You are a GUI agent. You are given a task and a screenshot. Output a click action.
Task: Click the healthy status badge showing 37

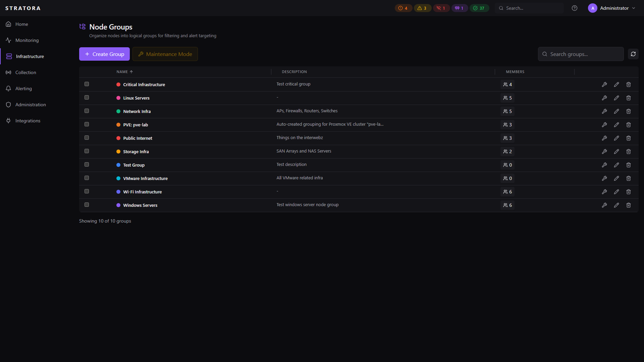(479, 8)
